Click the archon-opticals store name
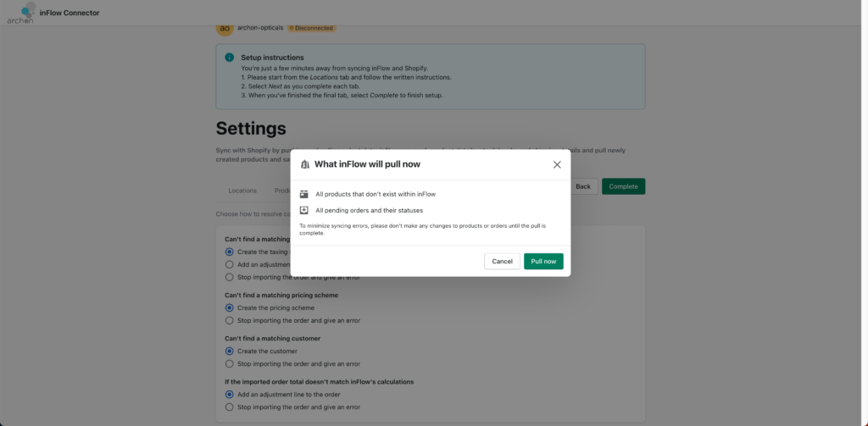 click(x=260, y=28)
